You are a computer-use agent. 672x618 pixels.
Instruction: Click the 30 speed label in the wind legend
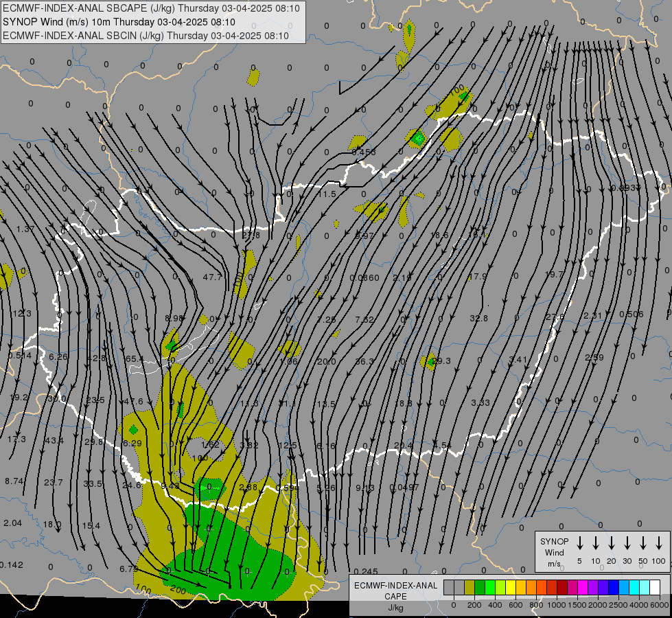[x=627, y=561]
